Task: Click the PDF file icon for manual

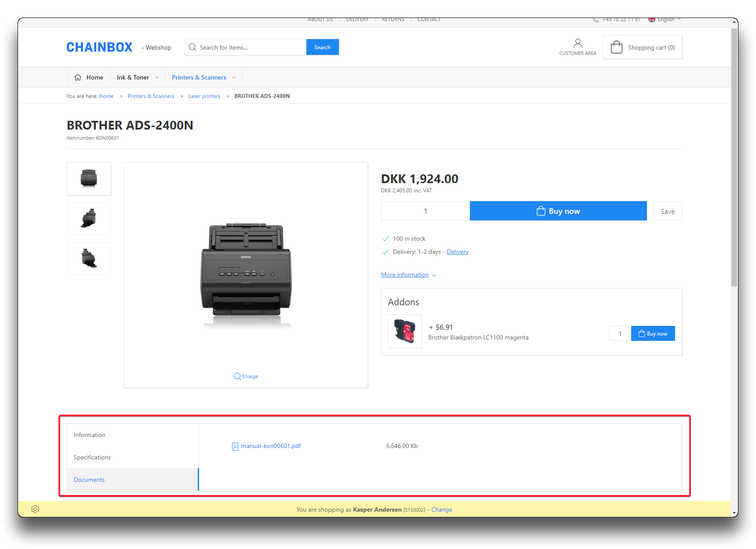Action: coord(235,446)
